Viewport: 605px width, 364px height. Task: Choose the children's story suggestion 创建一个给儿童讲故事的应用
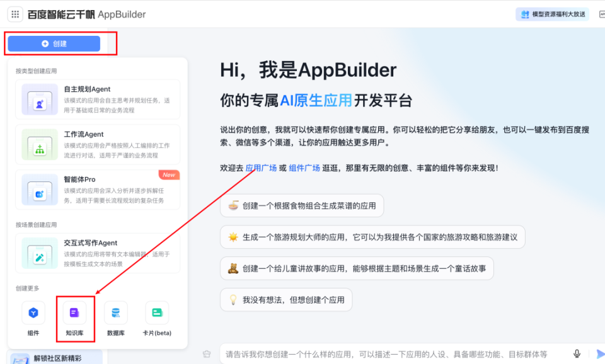point(357,268)
